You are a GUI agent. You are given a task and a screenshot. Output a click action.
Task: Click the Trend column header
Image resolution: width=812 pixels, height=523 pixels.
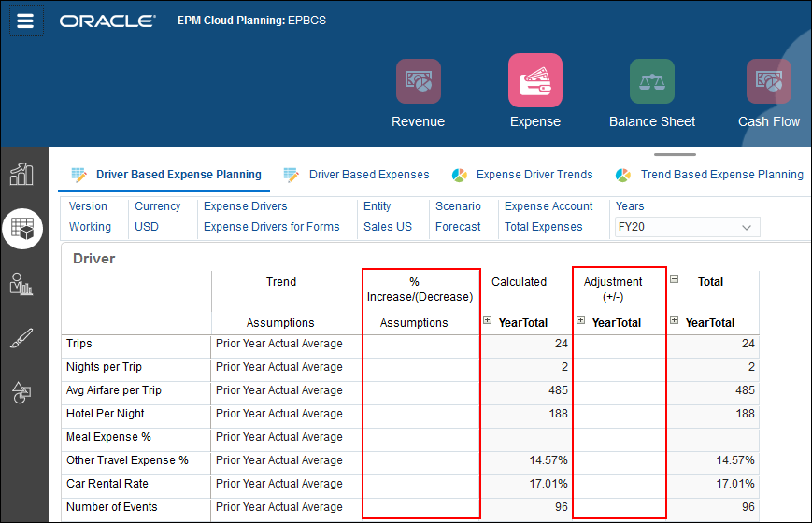(281, 282)
